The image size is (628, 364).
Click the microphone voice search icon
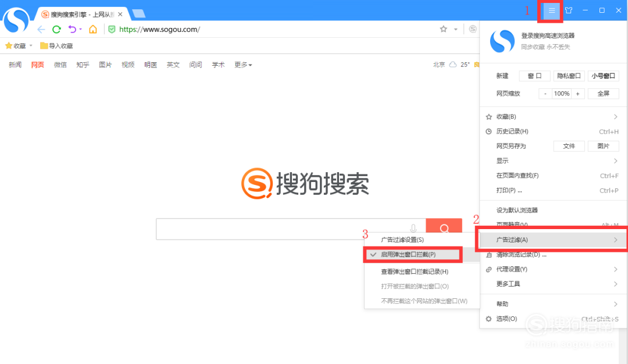(x=413, y=229)
